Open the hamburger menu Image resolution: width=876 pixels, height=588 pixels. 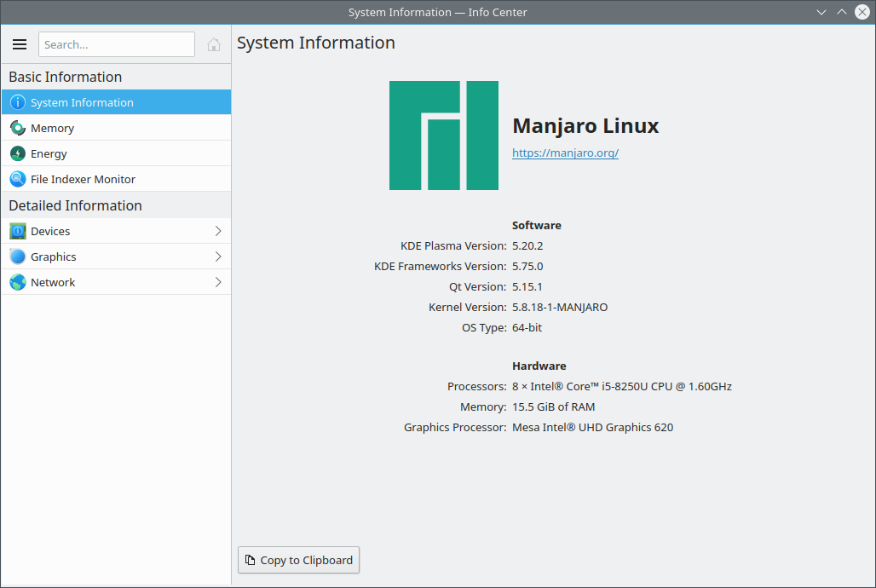pos(20,44)
